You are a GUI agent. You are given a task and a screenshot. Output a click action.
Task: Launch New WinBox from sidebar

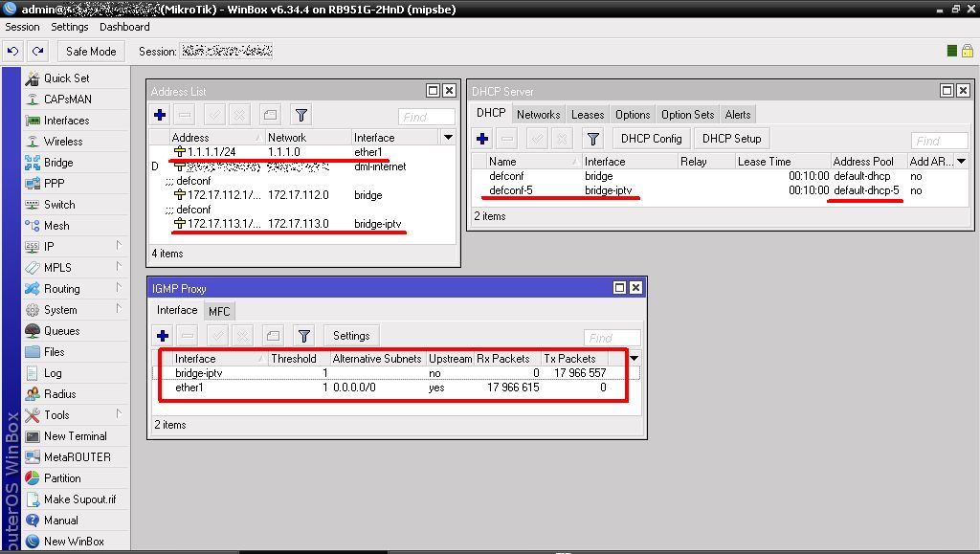(x=75, y=542)
